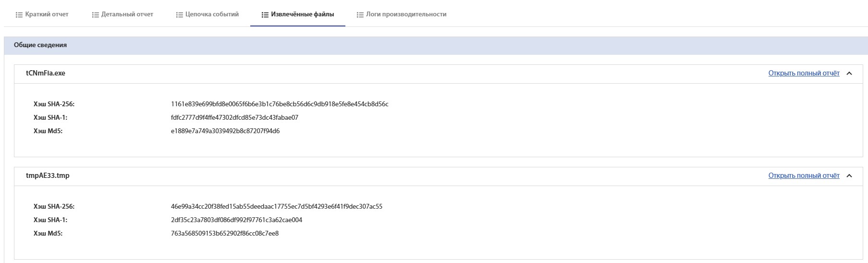This screenshot has height=263, width=868.
Task: Click the list icon beside Краткий отчет
Action: [19, 15]
